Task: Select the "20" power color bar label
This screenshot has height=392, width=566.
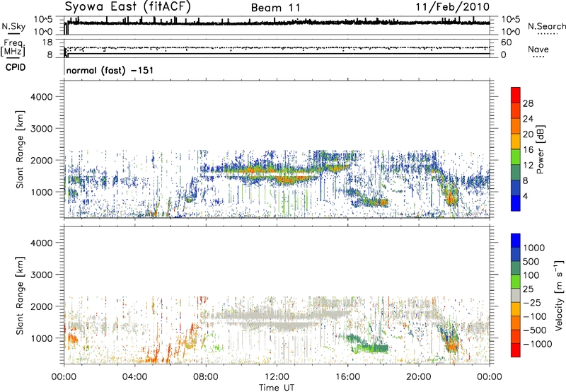Action: click(x=528, y=134)
